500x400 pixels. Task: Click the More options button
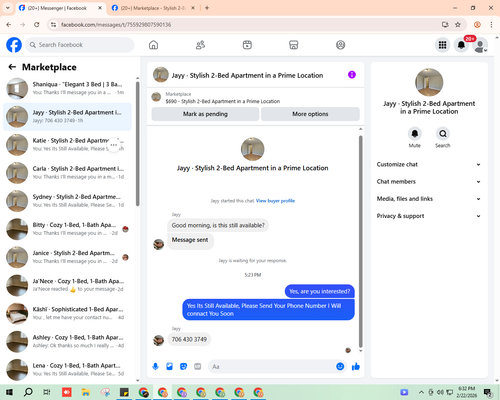tap(310, 114)
